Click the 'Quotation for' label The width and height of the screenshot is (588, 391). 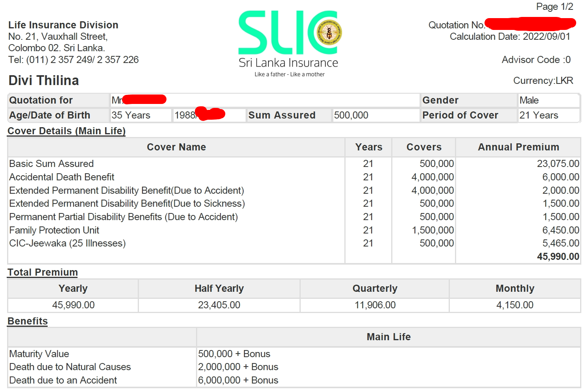point(41,100)
